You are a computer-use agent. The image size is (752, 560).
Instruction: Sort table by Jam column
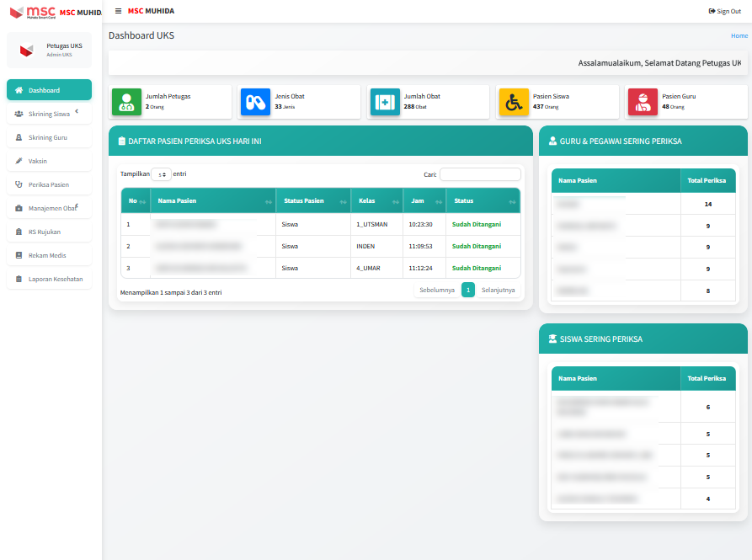coord(424,201)
